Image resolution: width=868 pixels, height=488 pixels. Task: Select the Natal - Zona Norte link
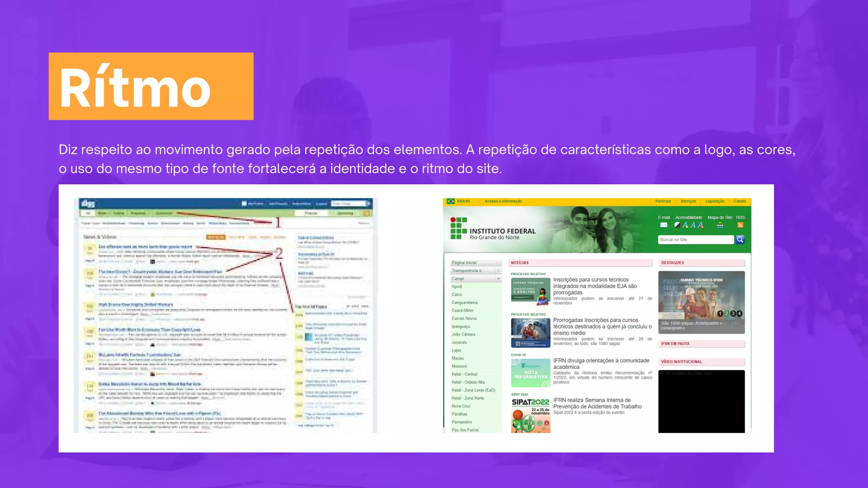tap(467, 398)
